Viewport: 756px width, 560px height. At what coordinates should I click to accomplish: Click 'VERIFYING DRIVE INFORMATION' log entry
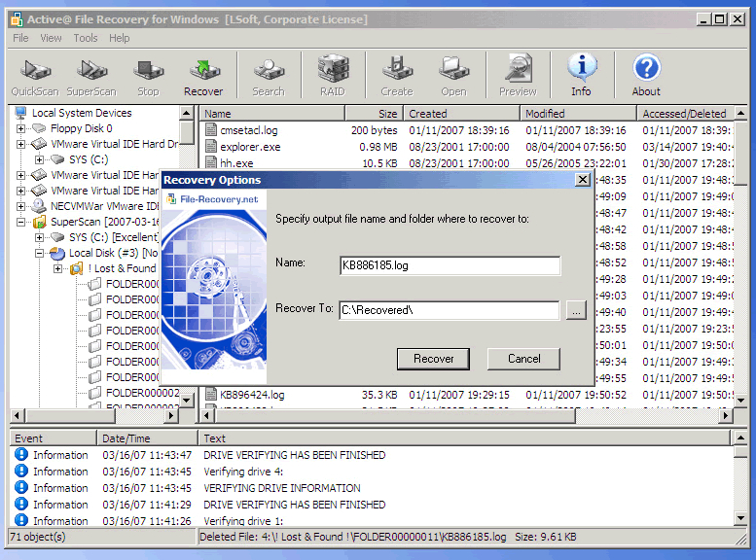282,488
